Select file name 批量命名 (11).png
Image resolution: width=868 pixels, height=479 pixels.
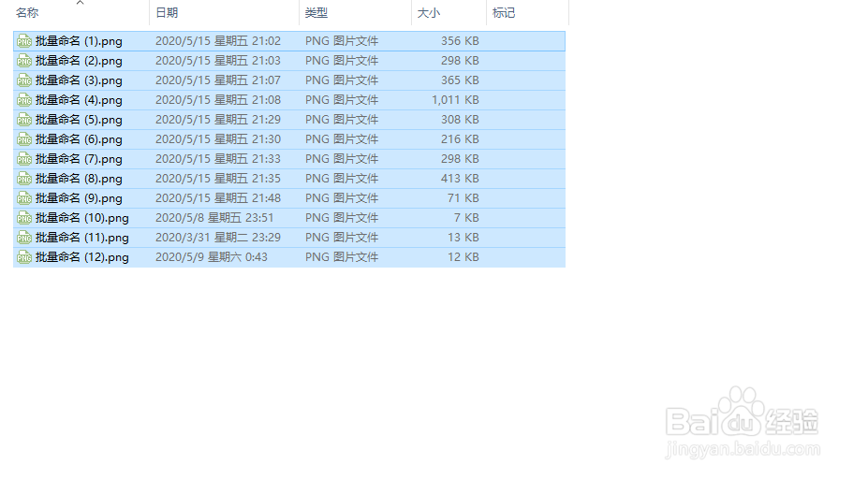tap(81, 238)
